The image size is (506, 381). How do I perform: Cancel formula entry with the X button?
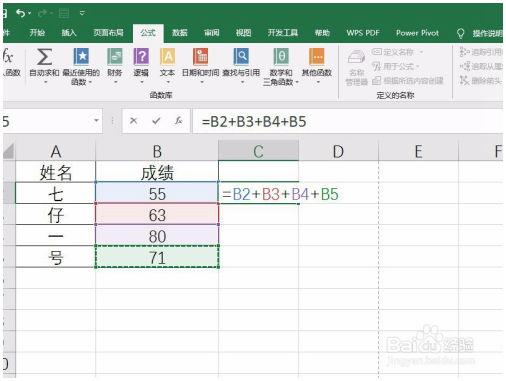[133, 121]
